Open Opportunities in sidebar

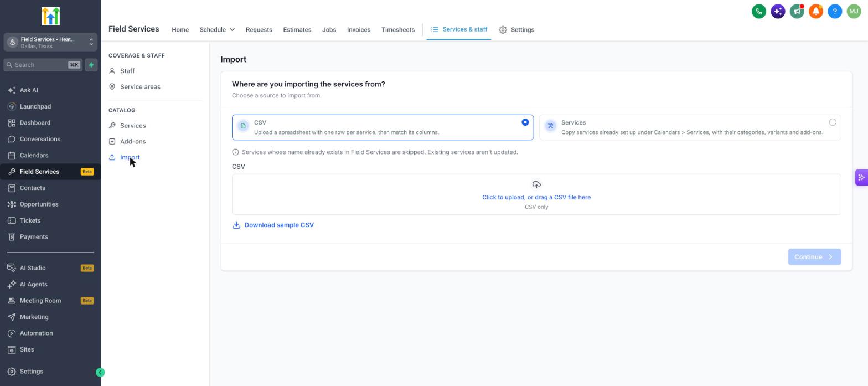coord(50,204)
